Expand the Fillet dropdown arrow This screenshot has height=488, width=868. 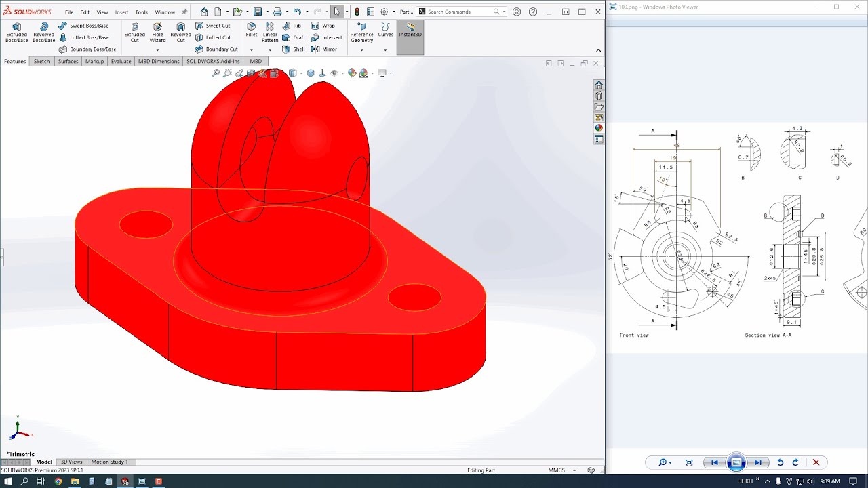251,49
